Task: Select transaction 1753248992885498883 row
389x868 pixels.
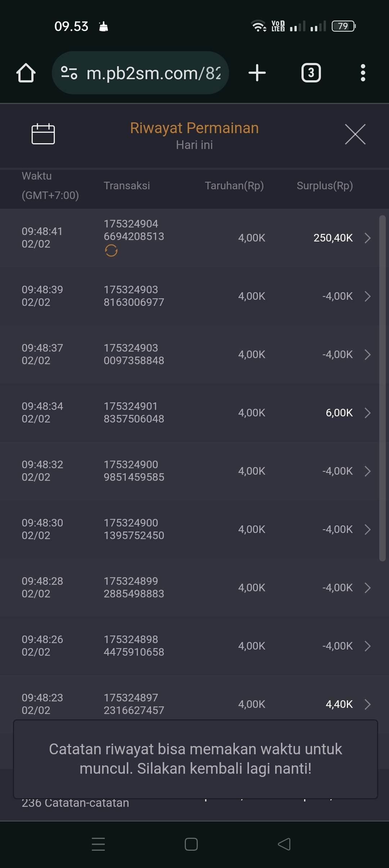Action: (134, 587)
